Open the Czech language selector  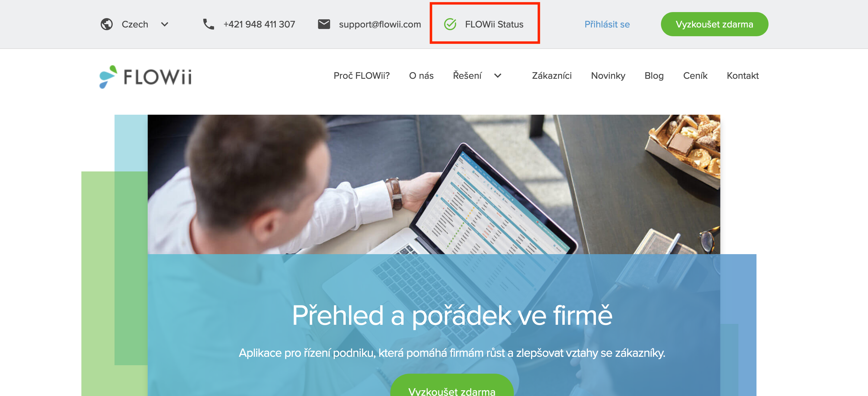pos(135,24)
